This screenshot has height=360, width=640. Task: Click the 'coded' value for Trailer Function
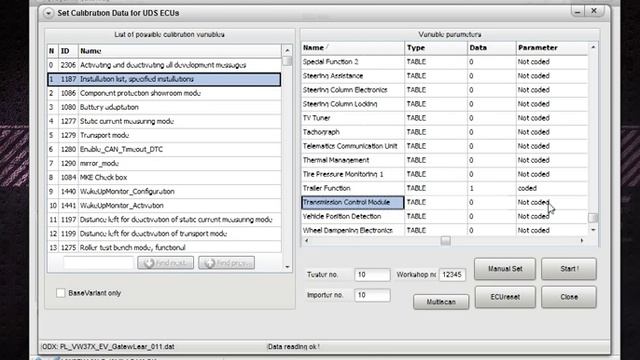point(527,188)
